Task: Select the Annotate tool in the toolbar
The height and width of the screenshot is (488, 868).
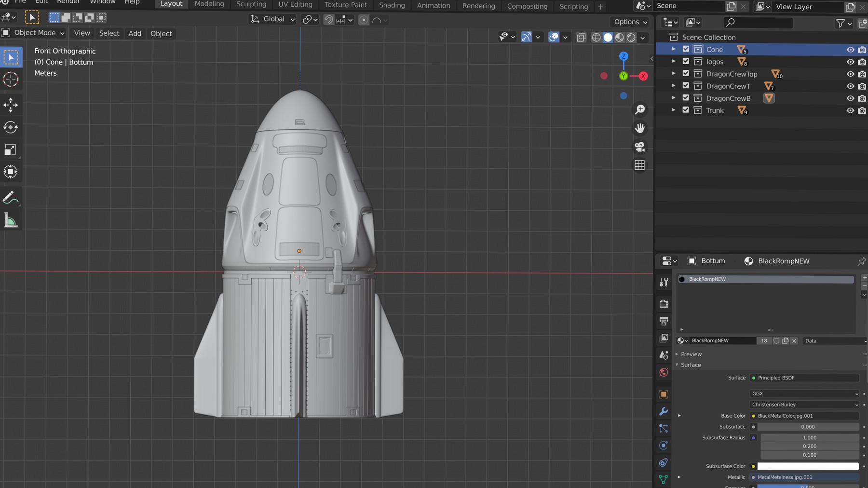Action: [x=11, y=197]
